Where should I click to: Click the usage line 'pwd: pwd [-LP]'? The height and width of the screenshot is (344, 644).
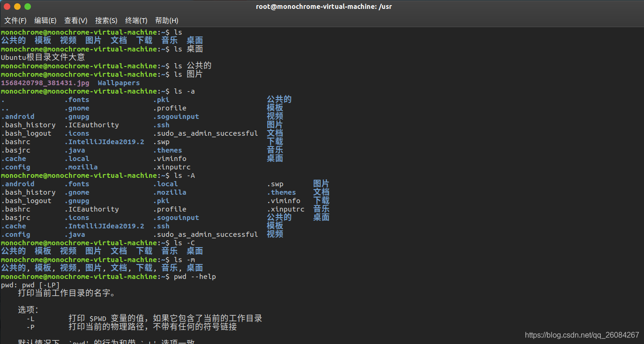[x=30, y=285]
